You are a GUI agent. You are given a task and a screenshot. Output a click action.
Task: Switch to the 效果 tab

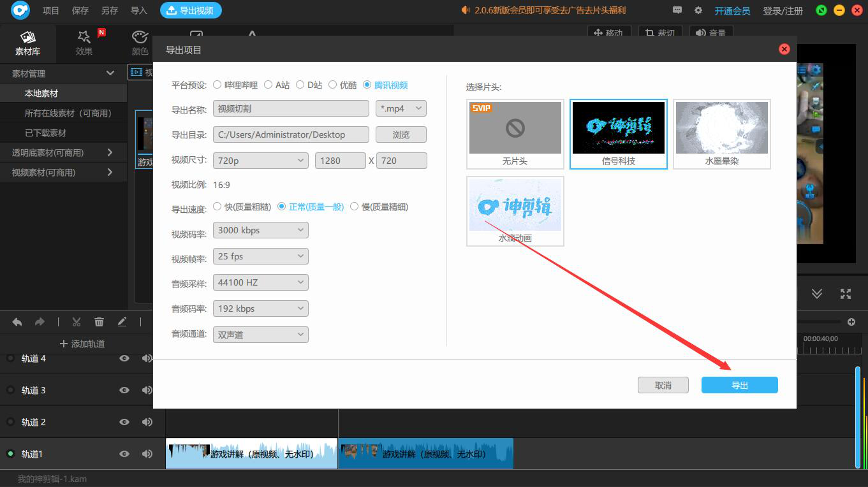click(84, 43)
